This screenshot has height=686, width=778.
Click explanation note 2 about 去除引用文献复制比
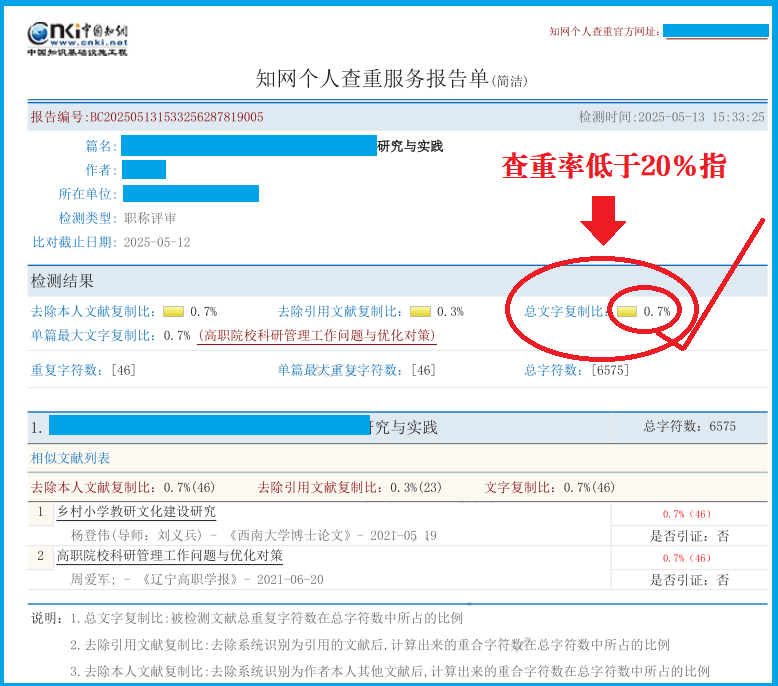point(370,645)
